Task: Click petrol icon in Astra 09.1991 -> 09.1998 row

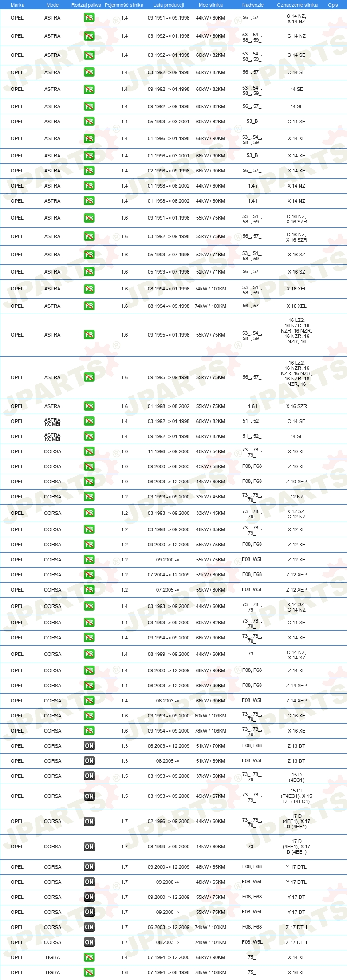Action: (x=89, y=18)
